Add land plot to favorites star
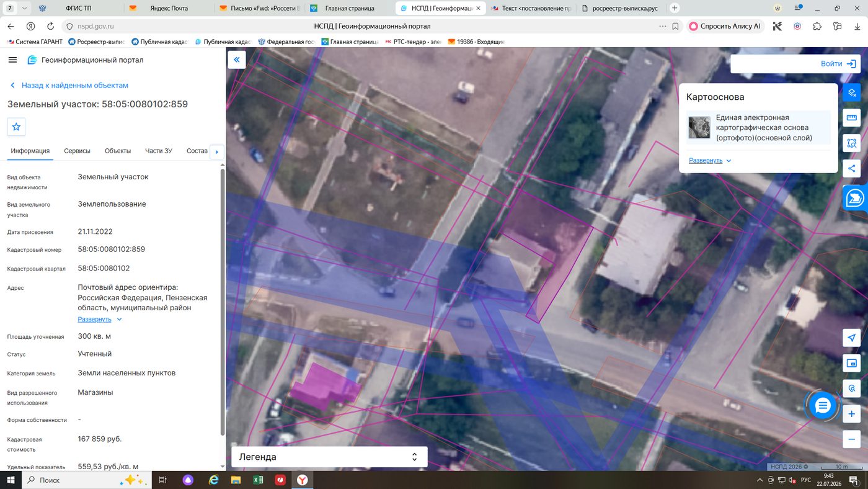 click(16, 127)
